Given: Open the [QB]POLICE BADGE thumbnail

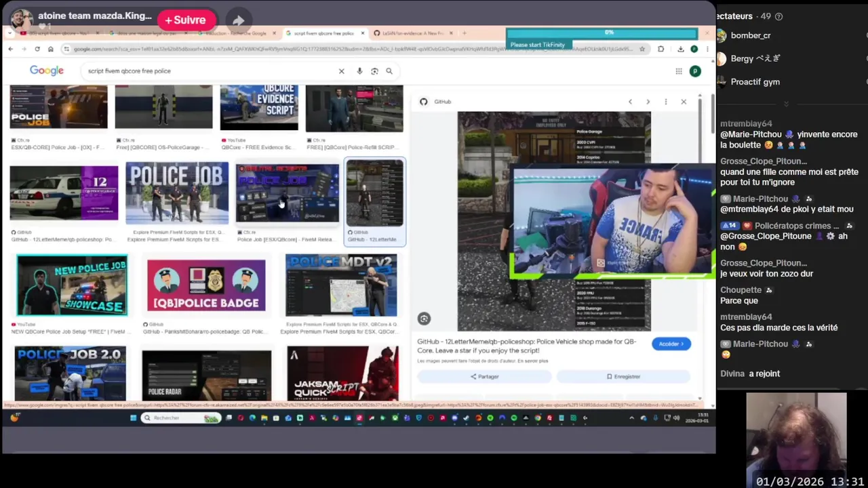Looking at the screenshot, I should pos(206,285).
